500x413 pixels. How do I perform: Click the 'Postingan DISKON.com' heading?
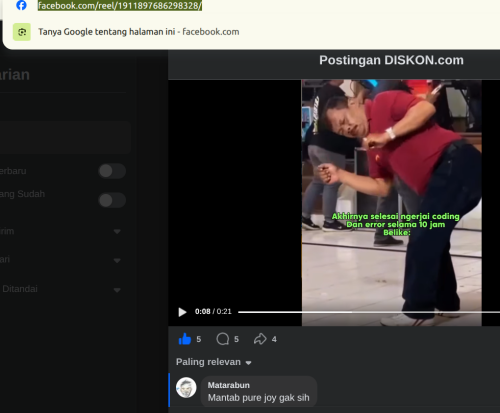coord(391,60)
